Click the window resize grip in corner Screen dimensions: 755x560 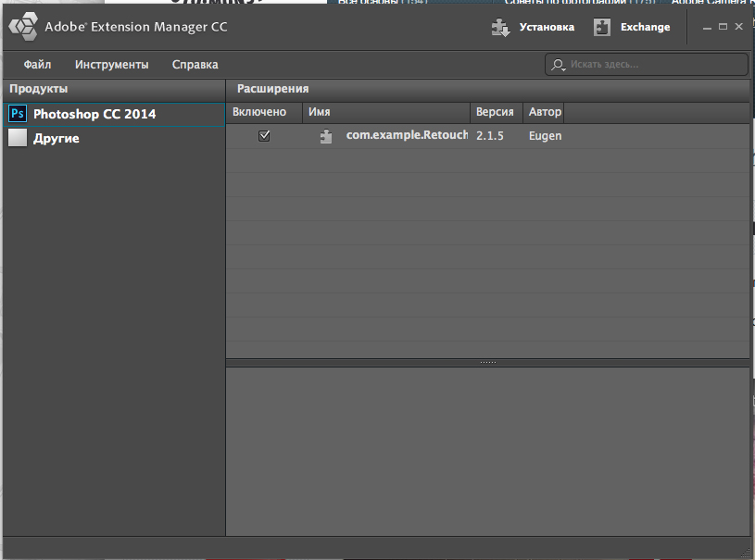pos(746,554)
